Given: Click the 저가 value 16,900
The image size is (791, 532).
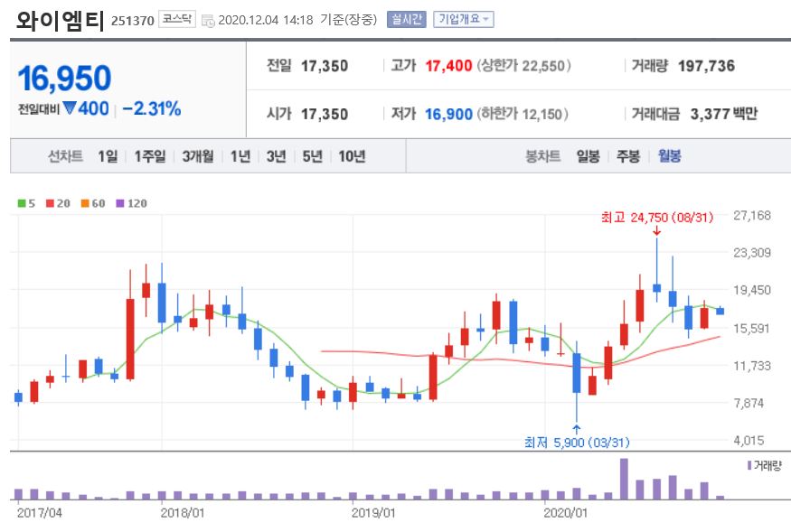Looking at the screenshot, I should click(448, 114).
